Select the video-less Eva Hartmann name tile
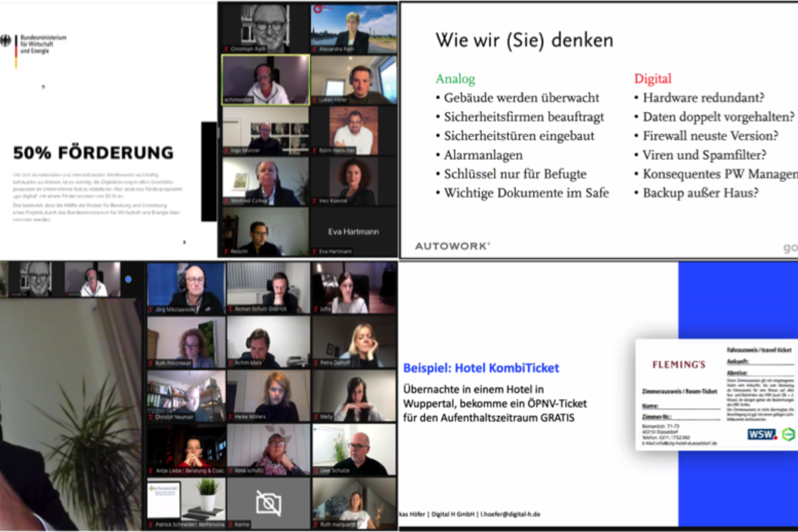 point(353,231)
